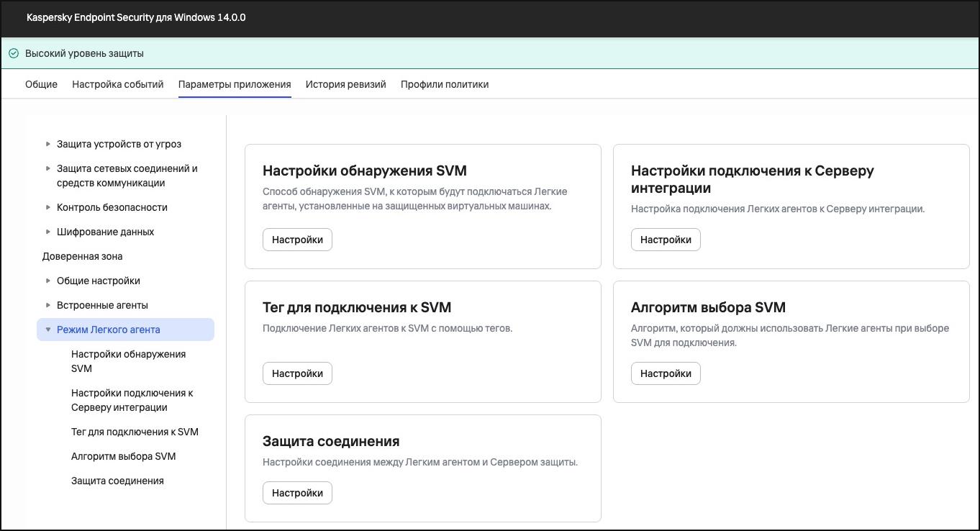980x531 pixels.
Task: Click the green checkmark protection status icon
Action: (14, 53)
